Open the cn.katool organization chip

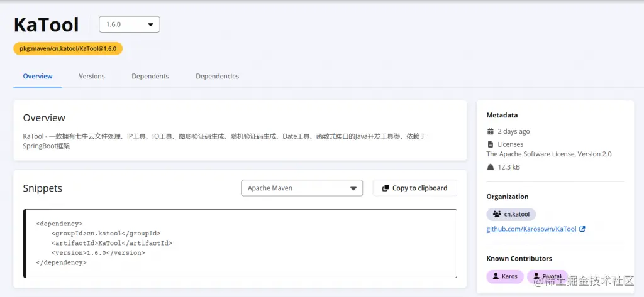pyautogui.click(x=511, y=214)
